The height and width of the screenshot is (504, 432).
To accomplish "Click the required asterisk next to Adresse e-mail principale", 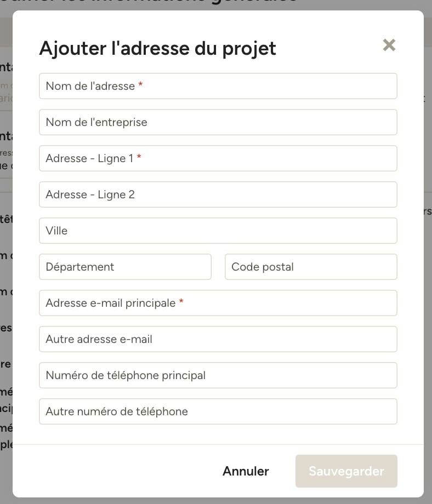I will [x=181, y=301].
